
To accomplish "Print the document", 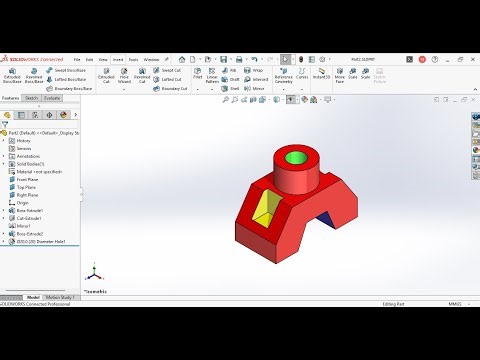I will [x=239, y=59].
